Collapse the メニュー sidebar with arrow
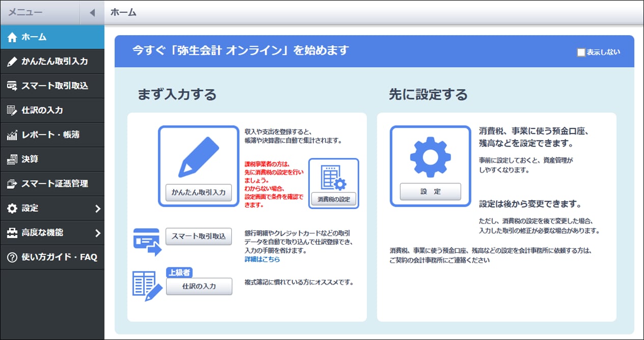This screenshot has width=644, height=340. click(x=92, y=13)
